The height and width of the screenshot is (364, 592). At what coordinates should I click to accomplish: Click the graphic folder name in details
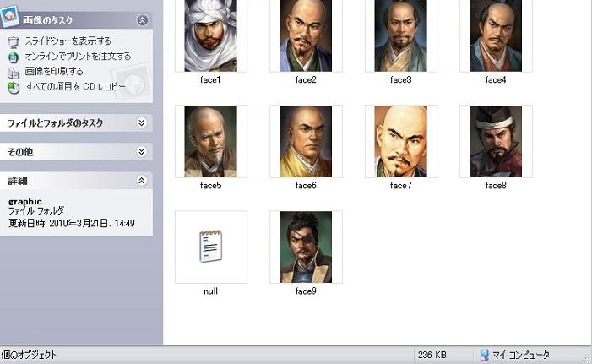(25, 202)
